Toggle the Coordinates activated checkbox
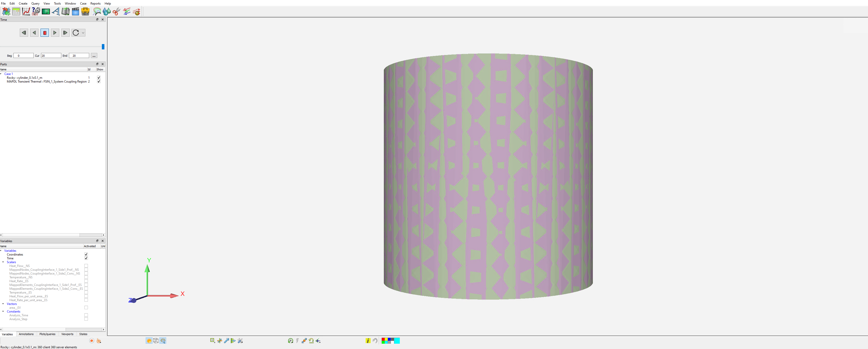The image size is (868, 349). pyautogui.click(x=86, y=254)
